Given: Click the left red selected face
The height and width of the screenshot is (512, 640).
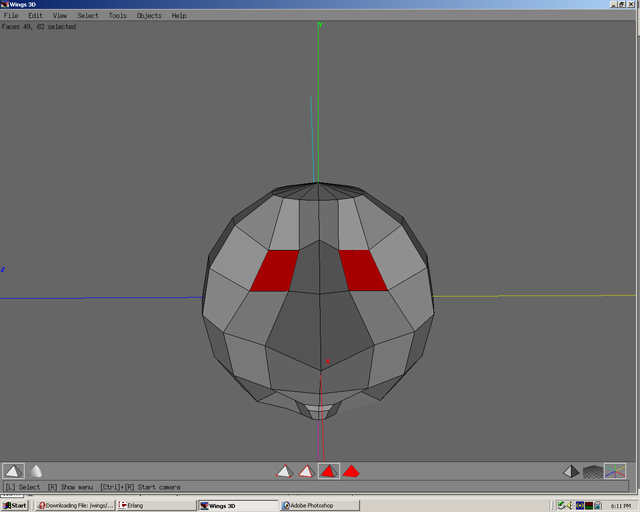Looking at the screenshot, I should point(276,271).
